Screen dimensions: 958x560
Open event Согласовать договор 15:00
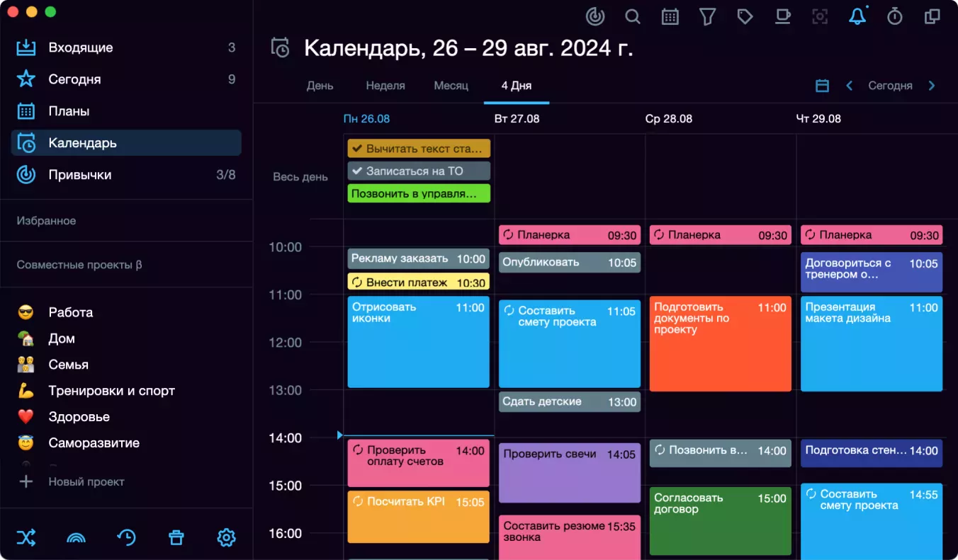(x=721, y=521)
